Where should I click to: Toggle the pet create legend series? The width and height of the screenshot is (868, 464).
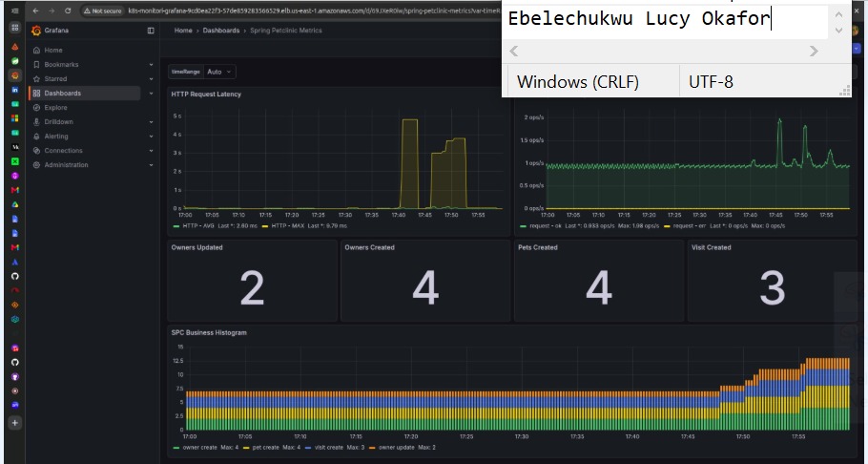click(267, 448)
